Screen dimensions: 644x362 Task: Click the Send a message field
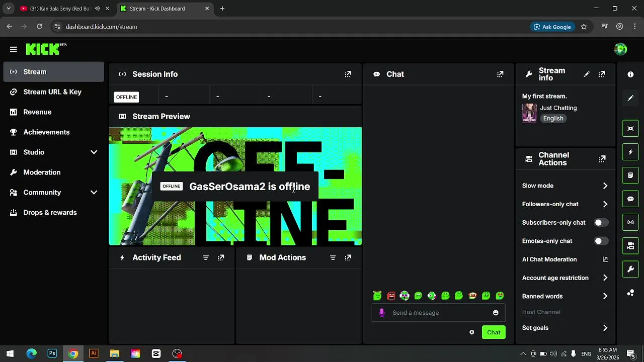pyautogui.click(x=438, y=313)
